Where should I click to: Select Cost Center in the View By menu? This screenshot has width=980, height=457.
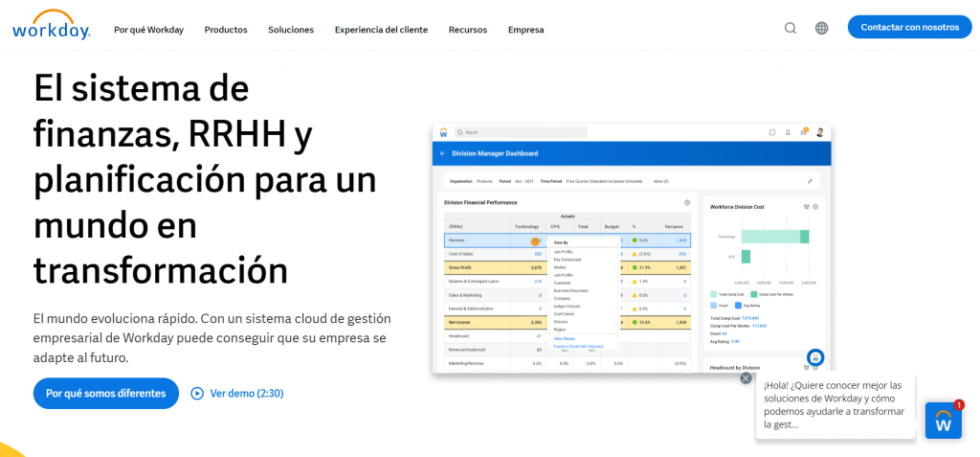[565, 313]
